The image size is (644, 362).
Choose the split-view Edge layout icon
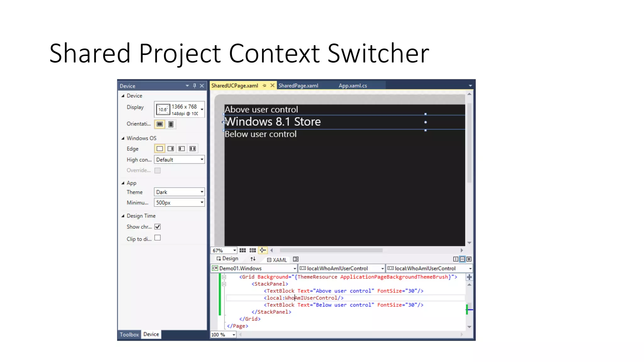pos(193,149)
